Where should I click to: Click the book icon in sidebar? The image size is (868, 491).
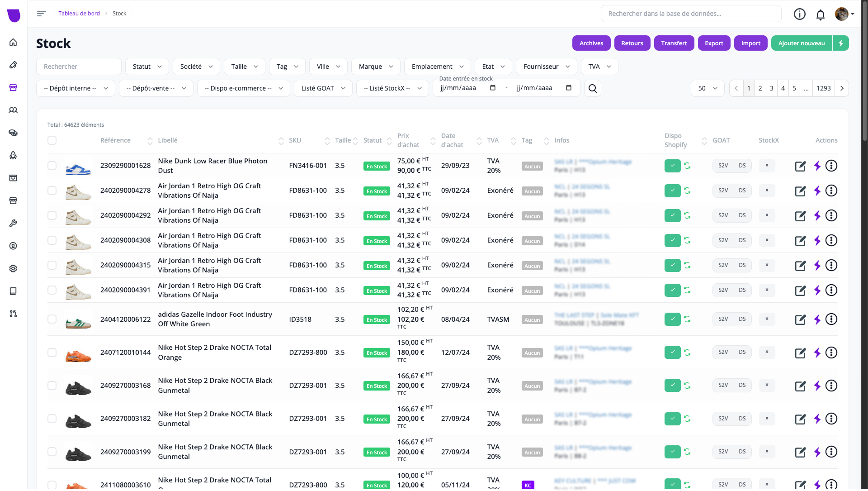13,291
